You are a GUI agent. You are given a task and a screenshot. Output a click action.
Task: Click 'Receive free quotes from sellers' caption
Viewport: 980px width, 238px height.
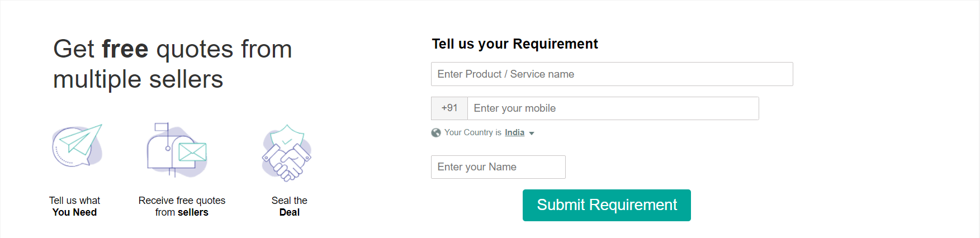tap(182, 206)
